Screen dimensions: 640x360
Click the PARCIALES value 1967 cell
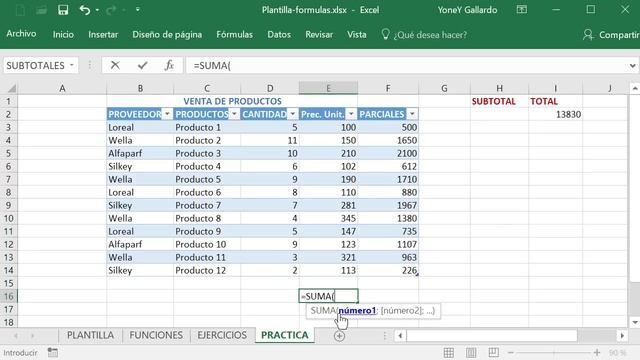click(x=388, y=205)
